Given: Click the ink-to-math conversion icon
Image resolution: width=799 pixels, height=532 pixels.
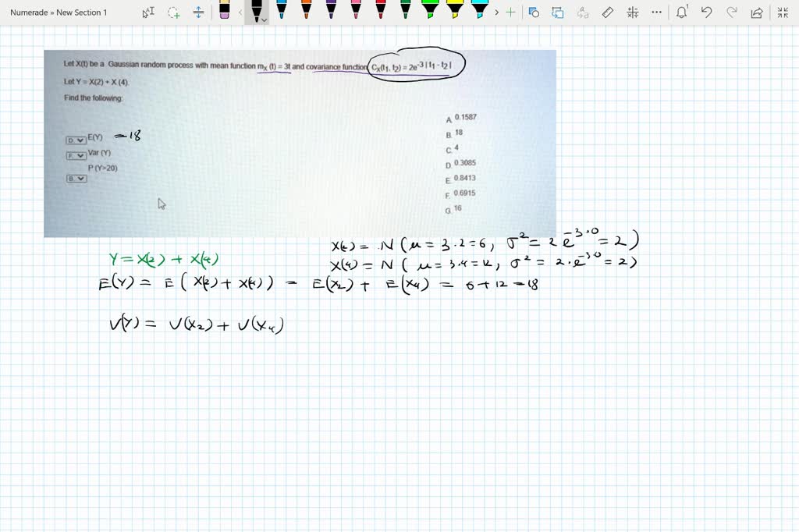Looking at the screenshot, I should pyautogui.click(x=632, y=12).
